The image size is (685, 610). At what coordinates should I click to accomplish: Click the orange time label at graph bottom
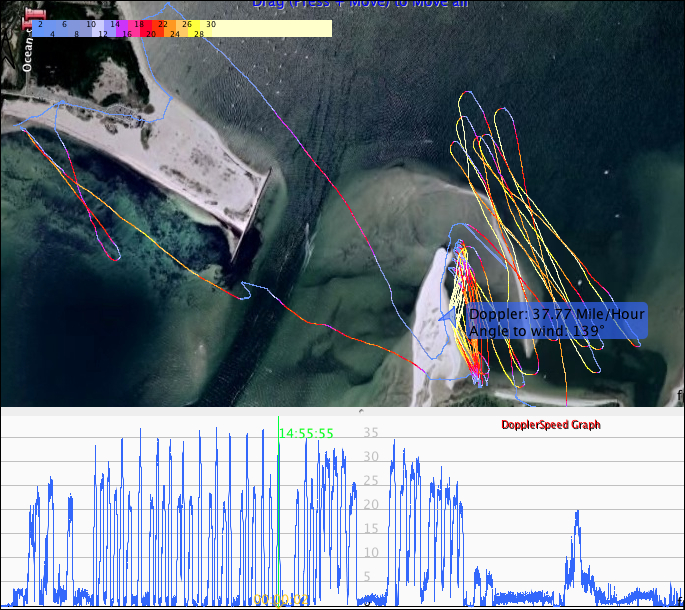(x=279, y=599)
